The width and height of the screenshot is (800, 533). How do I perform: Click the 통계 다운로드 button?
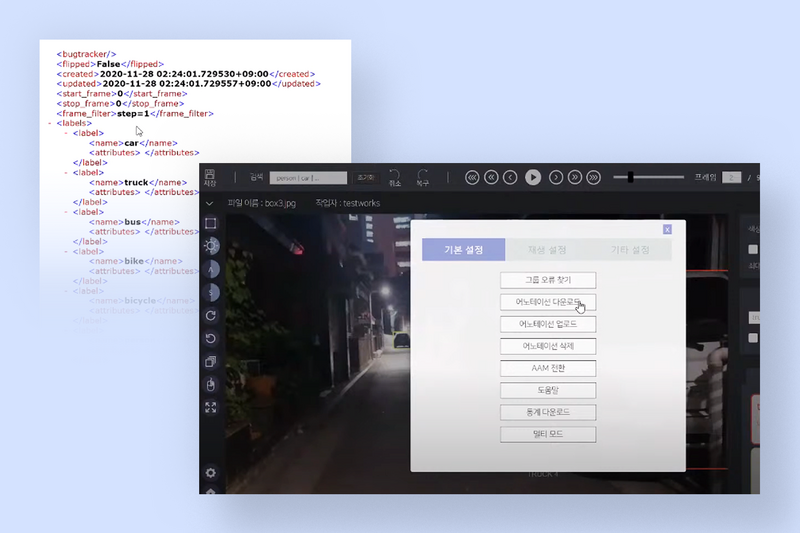pyautogui.click(x=548, y=412)
